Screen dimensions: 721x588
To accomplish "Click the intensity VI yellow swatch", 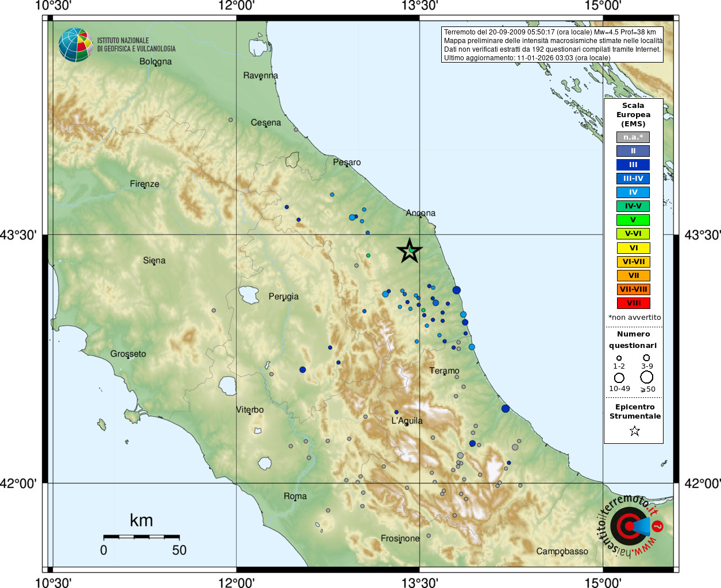I will 633,248.
